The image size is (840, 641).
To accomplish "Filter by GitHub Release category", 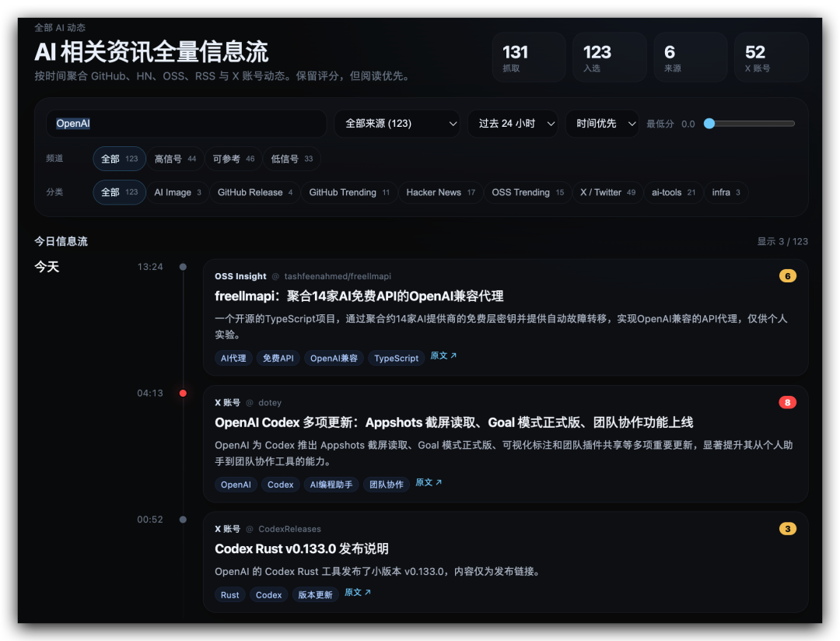I will coord(255,192).
